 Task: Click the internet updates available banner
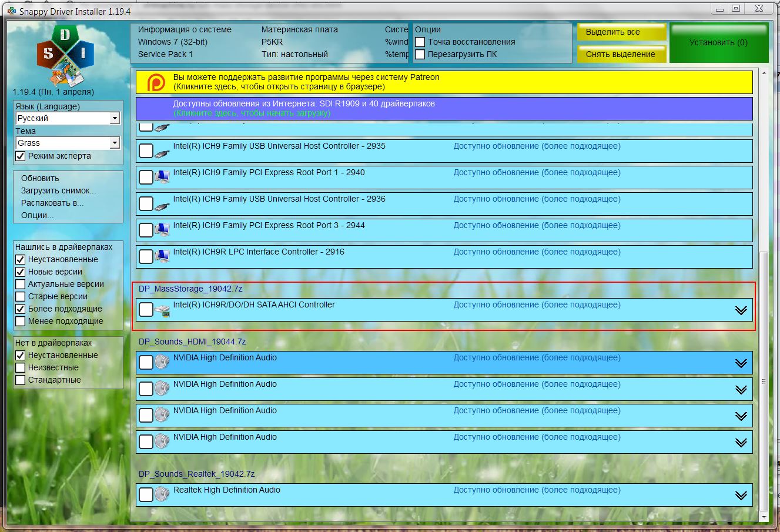click(x=444, y=109)
